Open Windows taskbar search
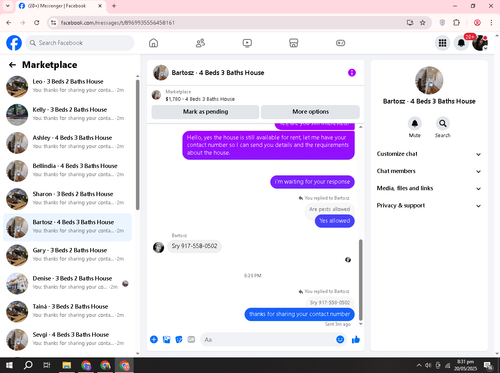The image size is (500, 373). click(28, 365)
